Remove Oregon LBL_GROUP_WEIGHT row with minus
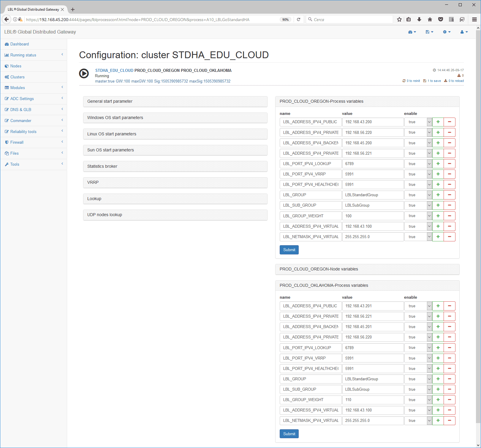 tap(449, 216)
